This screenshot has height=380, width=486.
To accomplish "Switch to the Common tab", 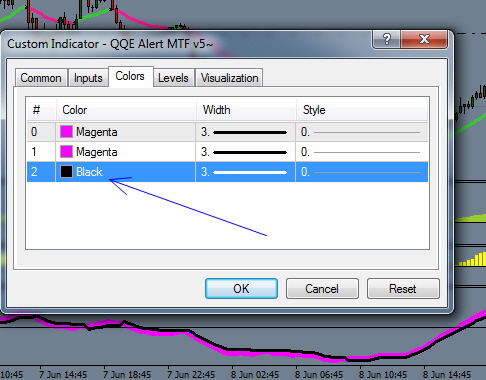I will (x=41, y=78).
